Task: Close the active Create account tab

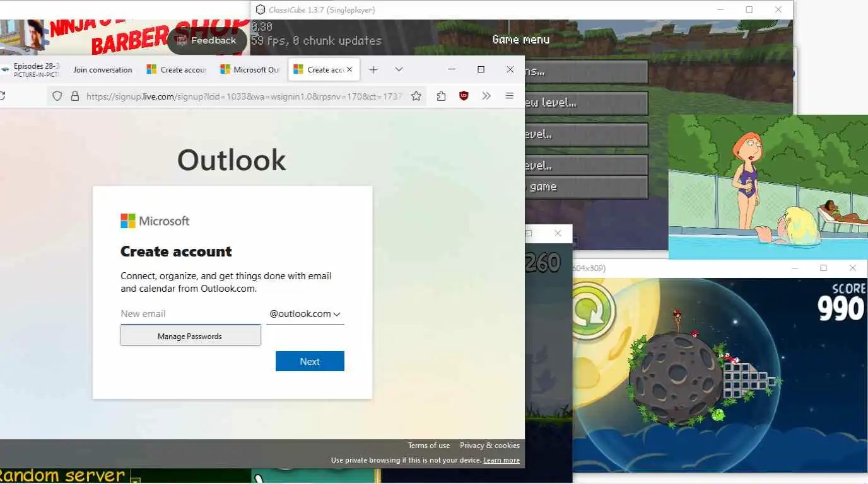Action: (349, 70)
